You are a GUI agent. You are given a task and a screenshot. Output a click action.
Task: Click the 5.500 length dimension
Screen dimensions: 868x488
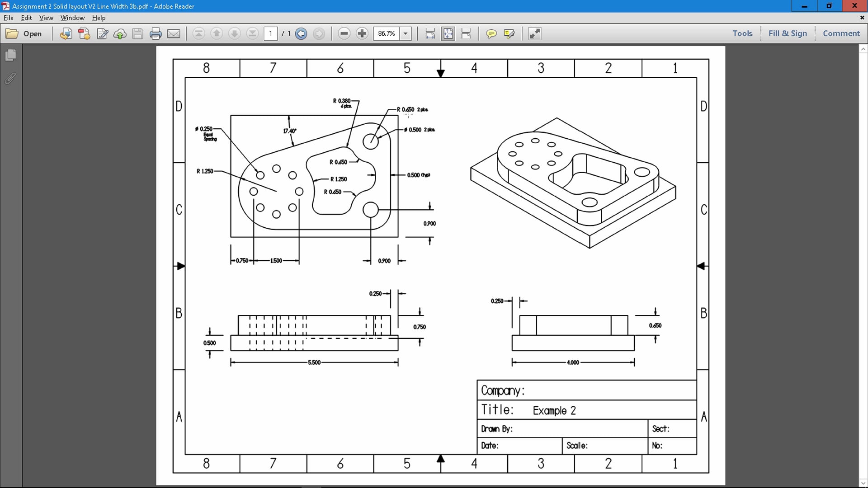coord(314,362)
